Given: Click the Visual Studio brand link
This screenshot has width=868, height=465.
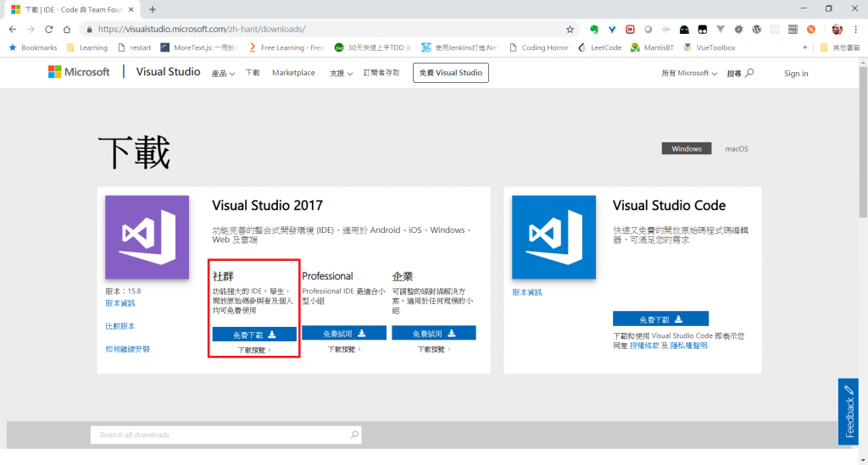Looking at the screenshot, I should click(169, 72).
